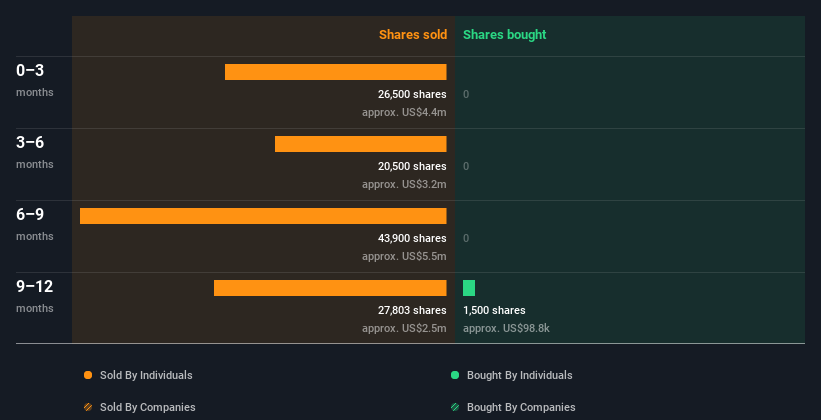Click the 0 bought value for 0–3 months
Screen dimensions: 821x420
(466, 94)
